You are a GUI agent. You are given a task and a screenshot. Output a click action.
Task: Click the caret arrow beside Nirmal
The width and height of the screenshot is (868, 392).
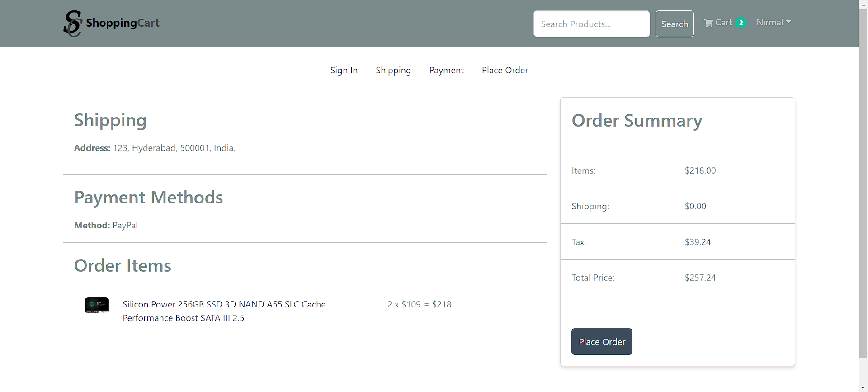click(788, 22)
